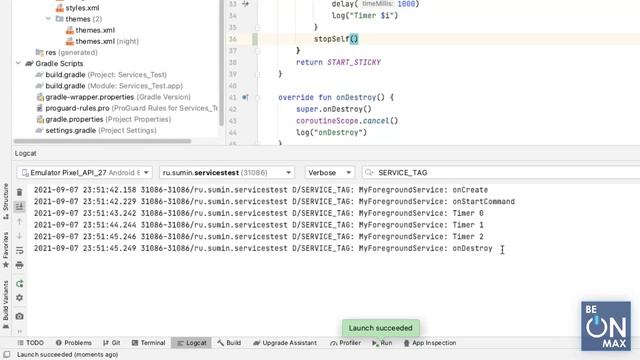Open search history magnifier icon
The image size is (640, 360).
pos(369,173)
